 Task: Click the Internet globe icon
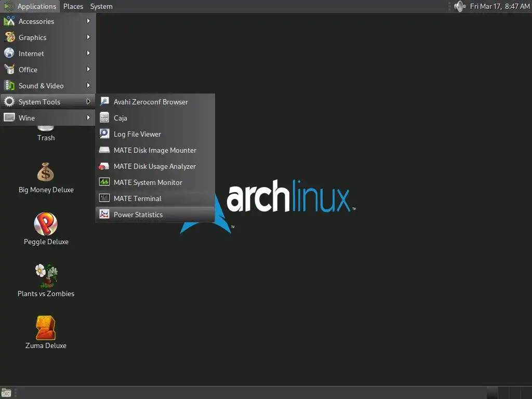tap(9, 53)
